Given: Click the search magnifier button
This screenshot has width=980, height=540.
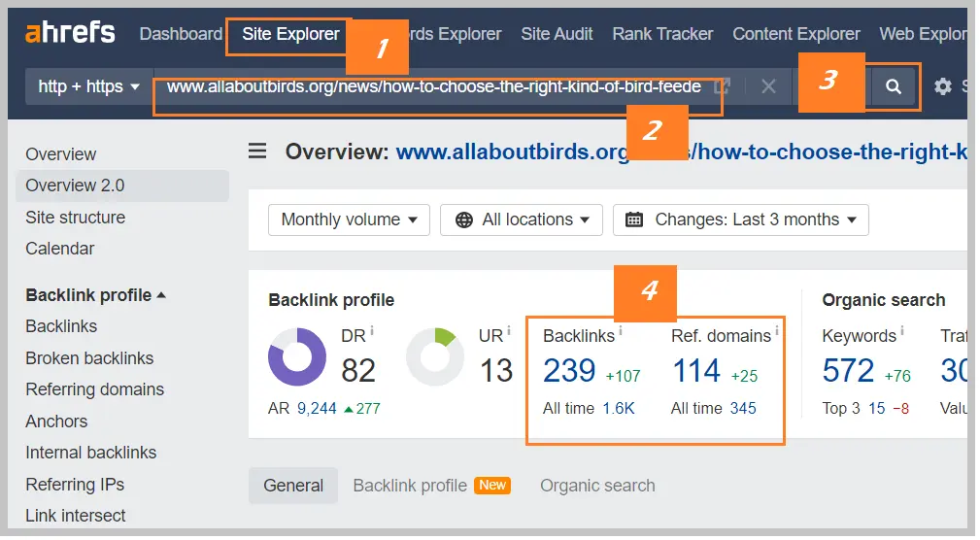Looking at the screenshot, I should point(894,86).
